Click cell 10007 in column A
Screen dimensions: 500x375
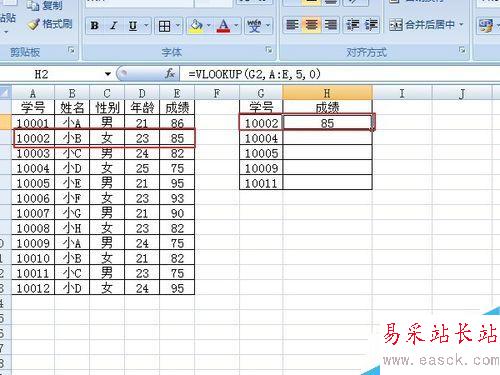coord(33,213)
